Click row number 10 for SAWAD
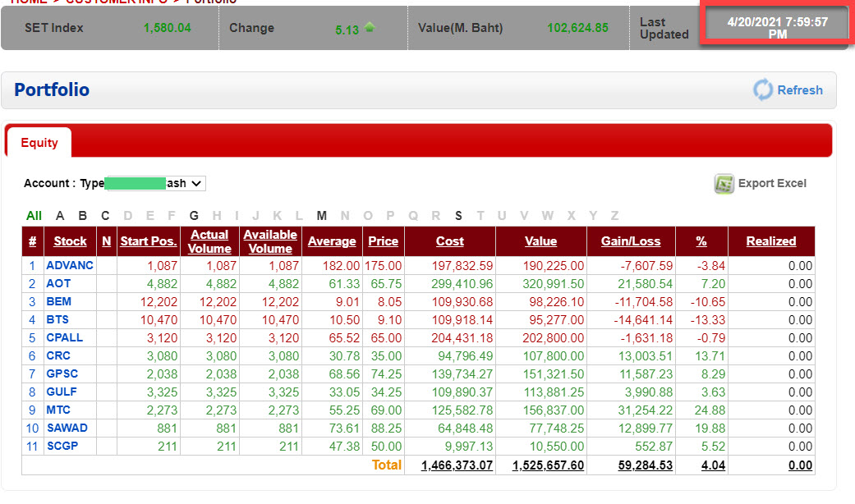The height and width of the screenshot is (504, 855). 32,428
